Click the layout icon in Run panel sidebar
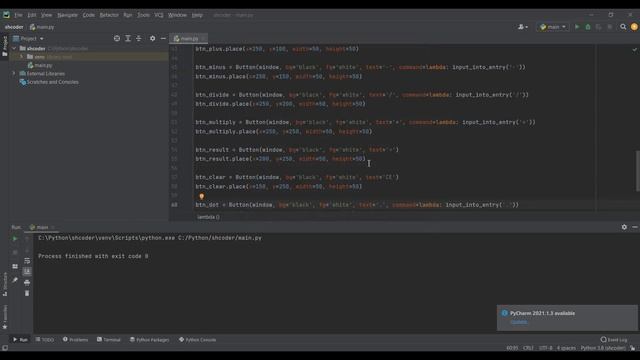The image size is (640, 360). (x=15, y=266)
